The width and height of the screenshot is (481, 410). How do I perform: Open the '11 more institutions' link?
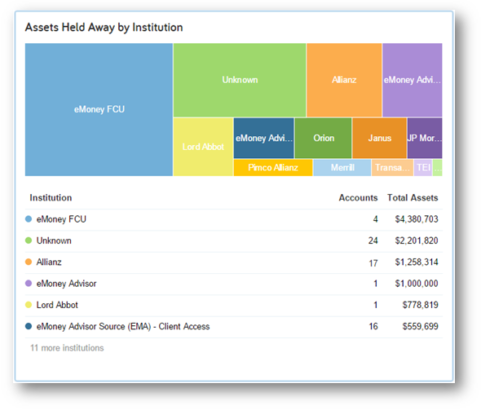[67, 348]
